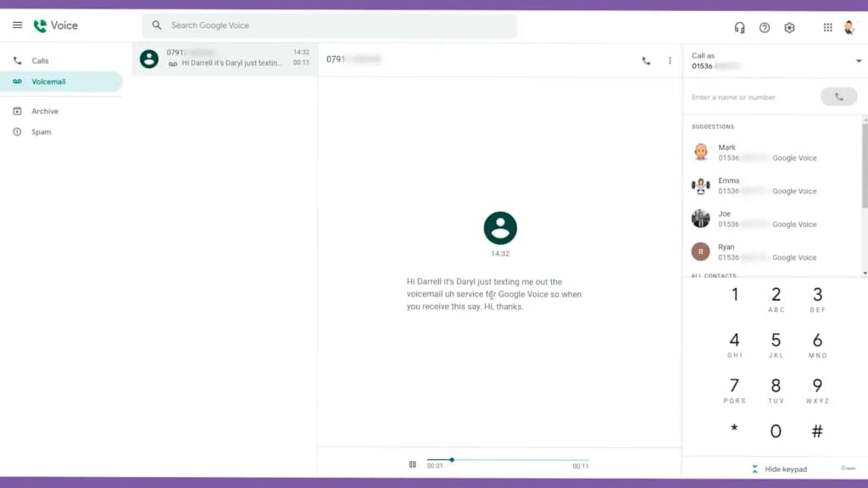Viewport: 868px width, 488px height.
Task: Click the voicemail transcript text
Action: click(x=494, y=294)
